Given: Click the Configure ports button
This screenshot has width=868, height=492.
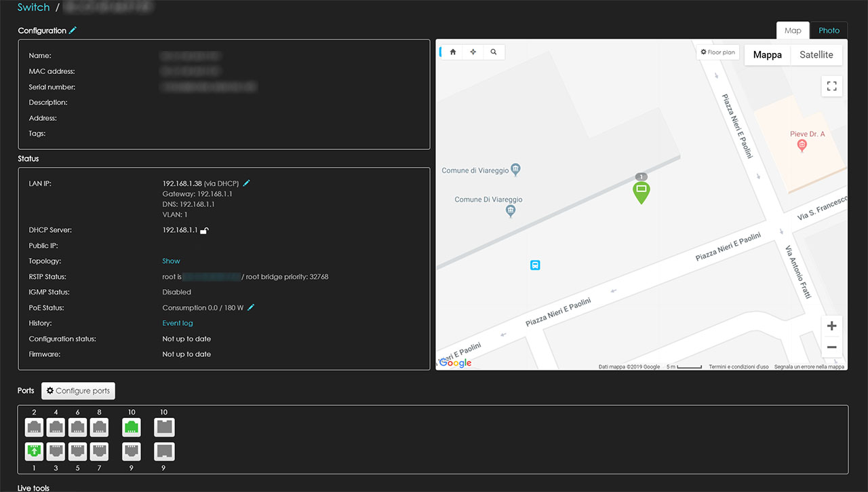Looking at the screenshot, I should pos(78,391).
